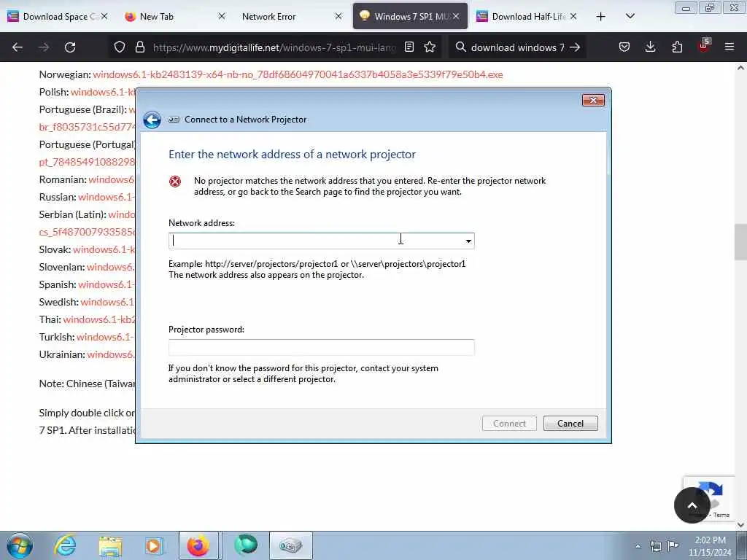Screen dimensions: 747x560
Task: Click the taskbar clock 2:02 PM
Action: point(710,540)
